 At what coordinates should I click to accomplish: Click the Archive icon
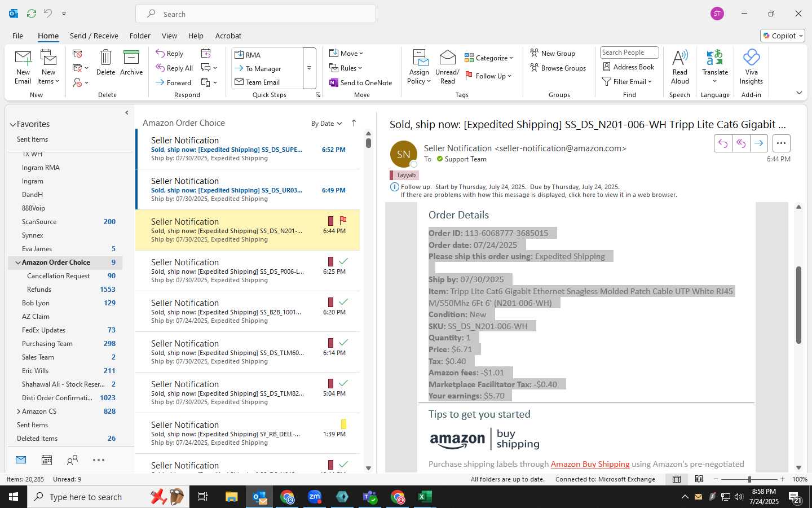[131, 63]
